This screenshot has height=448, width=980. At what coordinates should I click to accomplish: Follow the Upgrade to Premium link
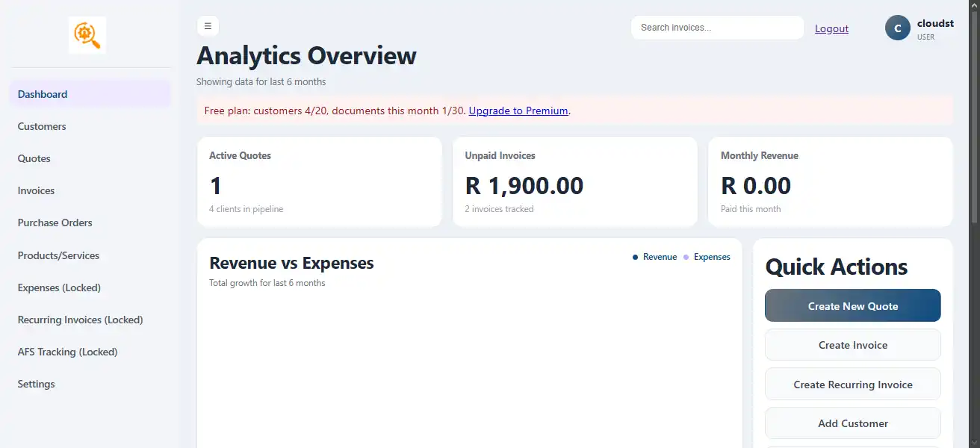[518, 111]
